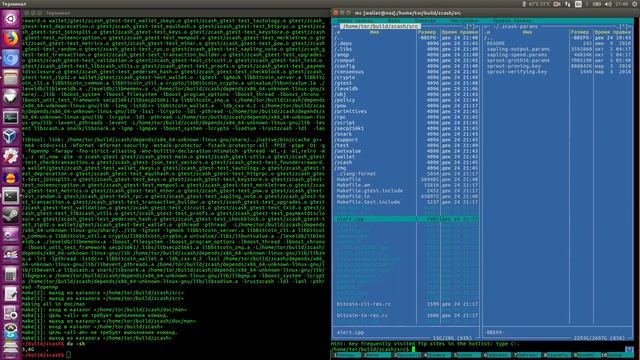Open the keyboard layout indicator
This screenshot has height=360, width=640.
[x=578, y=4]
